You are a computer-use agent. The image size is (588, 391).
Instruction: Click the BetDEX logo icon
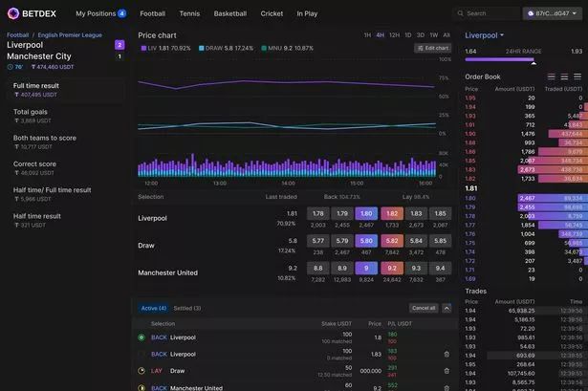pyautogui.click(x=13, y=13)
